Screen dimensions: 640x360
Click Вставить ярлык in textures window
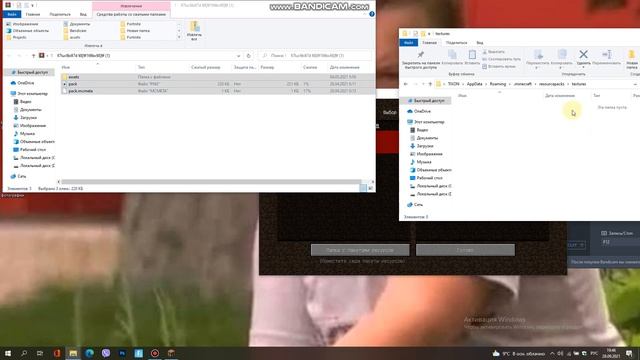click(x=499, y=66)
